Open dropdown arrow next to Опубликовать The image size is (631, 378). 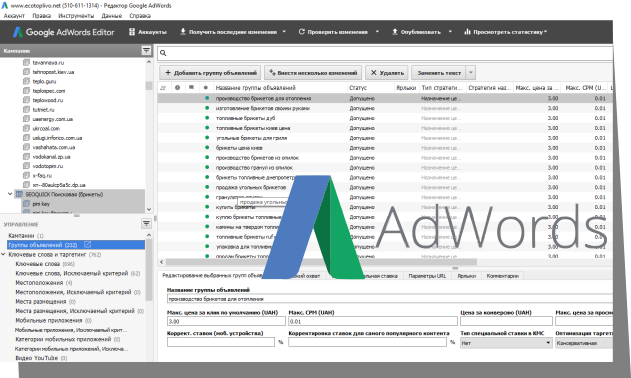click(x=450, y=32)
